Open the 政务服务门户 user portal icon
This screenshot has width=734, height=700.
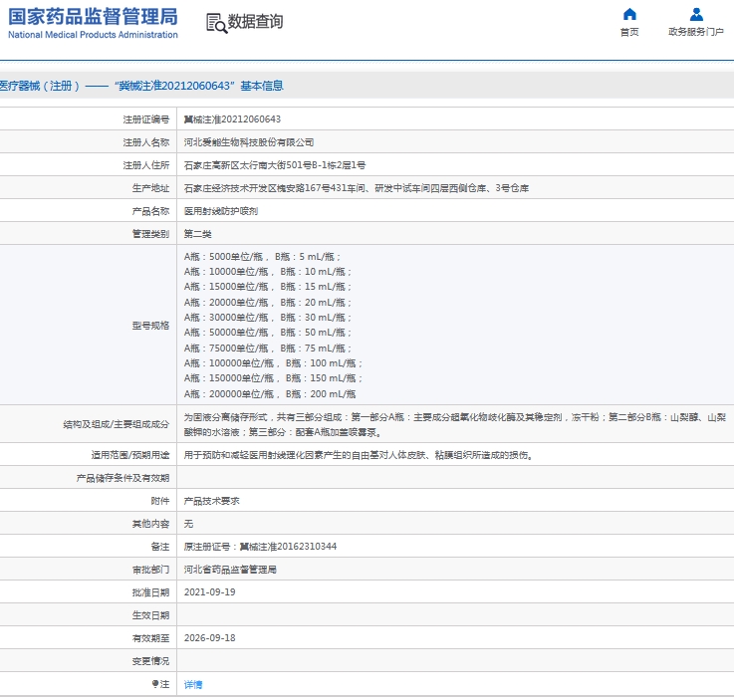[696, 14]
